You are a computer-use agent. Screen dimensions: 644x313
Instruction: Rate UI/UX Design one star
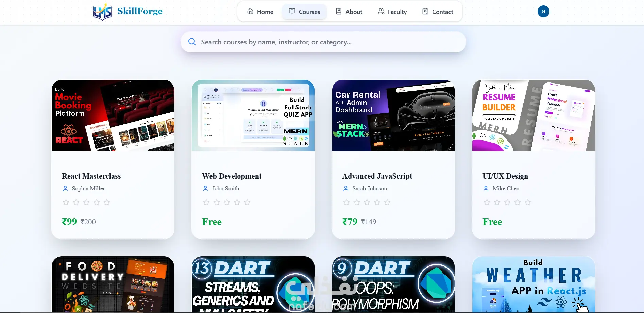487,202
